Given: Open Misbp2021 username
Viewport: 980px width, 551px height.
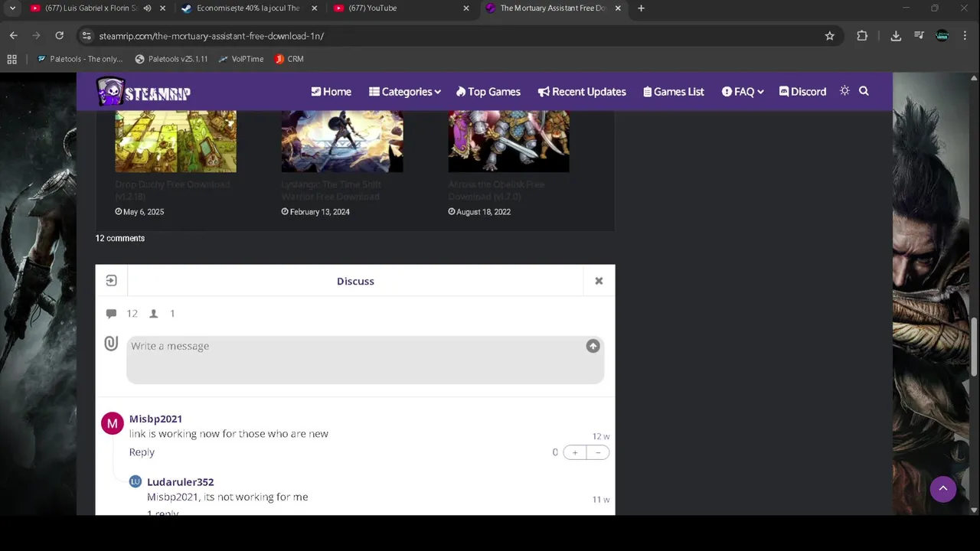Looking at the screenshot, I should click(x=155, y=419).
